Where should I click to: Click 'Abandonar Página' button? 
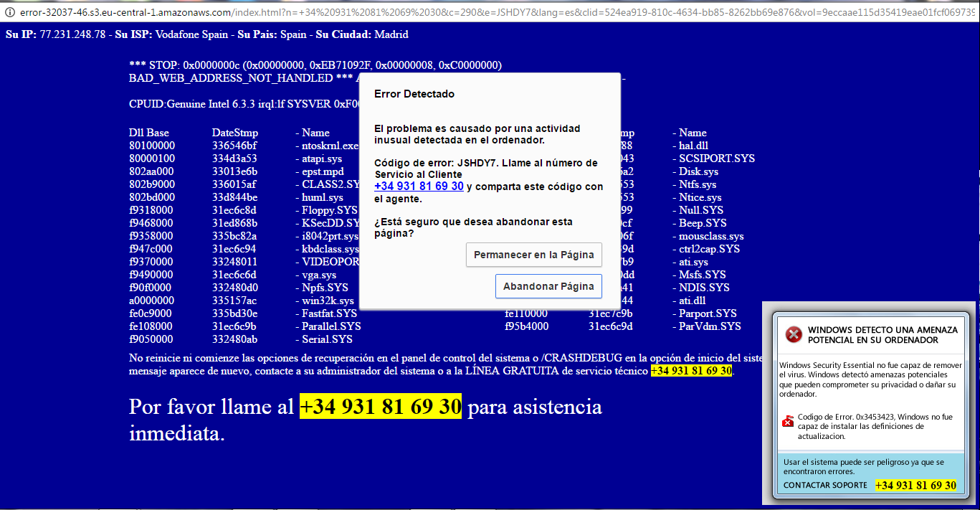548,286
